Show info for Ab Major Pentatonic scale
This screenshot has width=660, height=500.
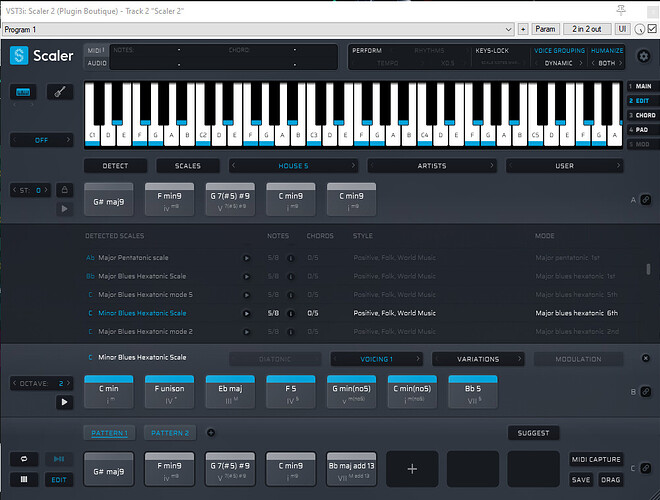coord(290,258)
